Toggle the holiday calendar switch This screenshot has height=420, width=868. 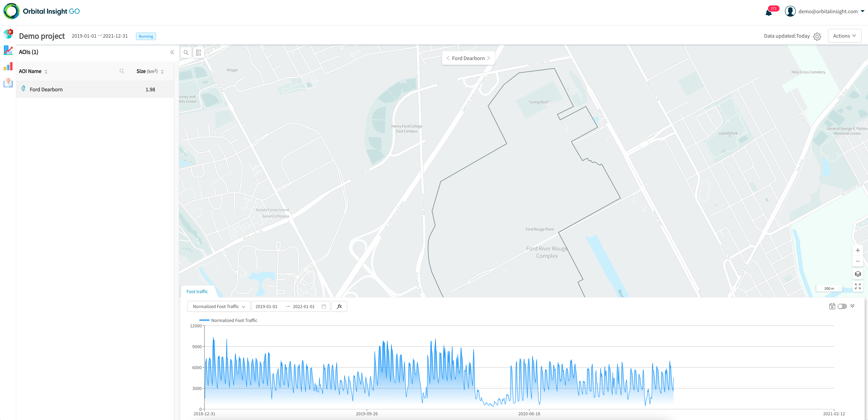(842, 306)
